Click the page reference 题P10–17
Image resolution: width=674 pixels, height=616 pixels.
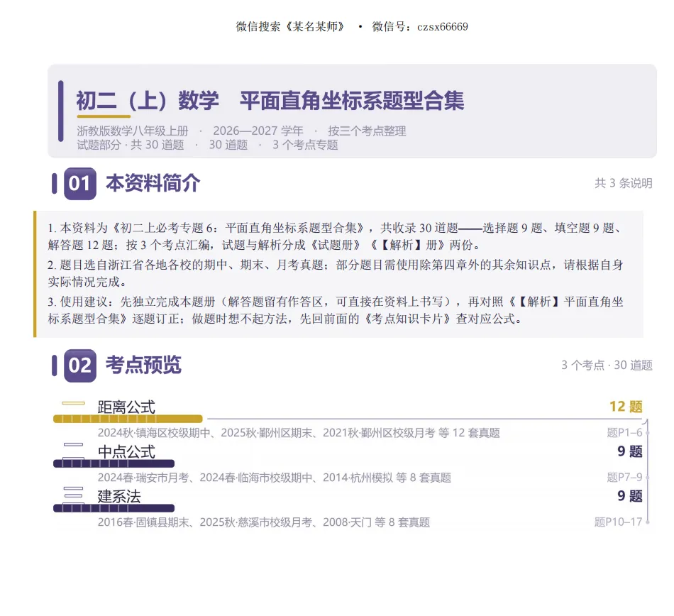[x=618, y=522]
